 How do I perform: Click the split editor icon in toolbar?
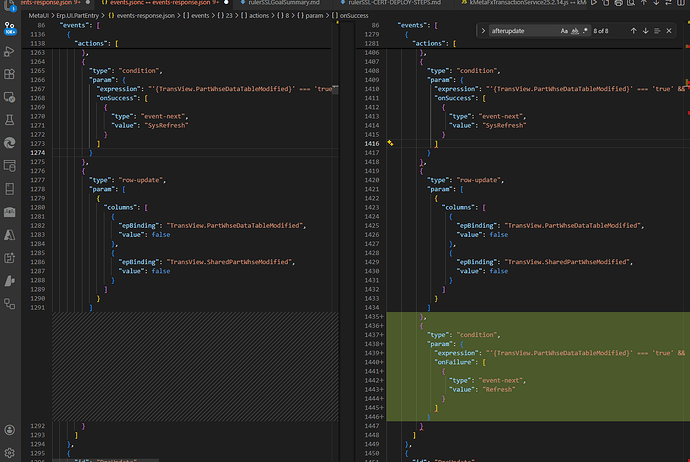tap(681, 3)
